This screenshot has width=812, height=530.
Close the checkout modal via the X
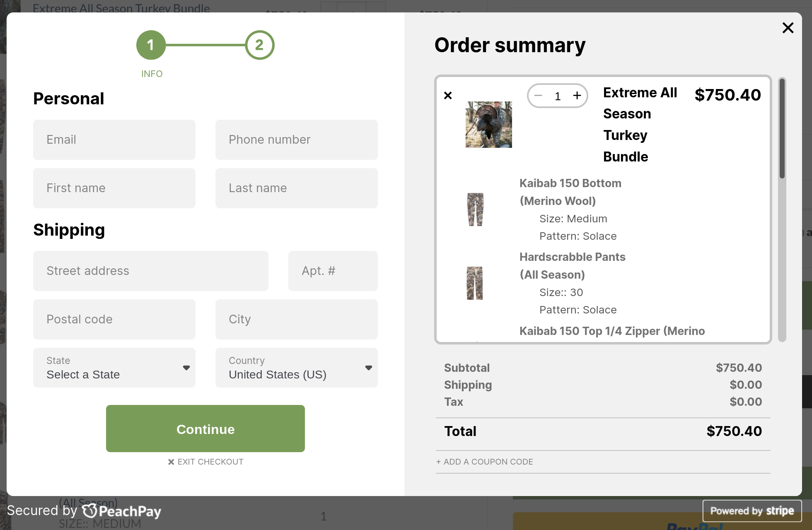(788, 28)
